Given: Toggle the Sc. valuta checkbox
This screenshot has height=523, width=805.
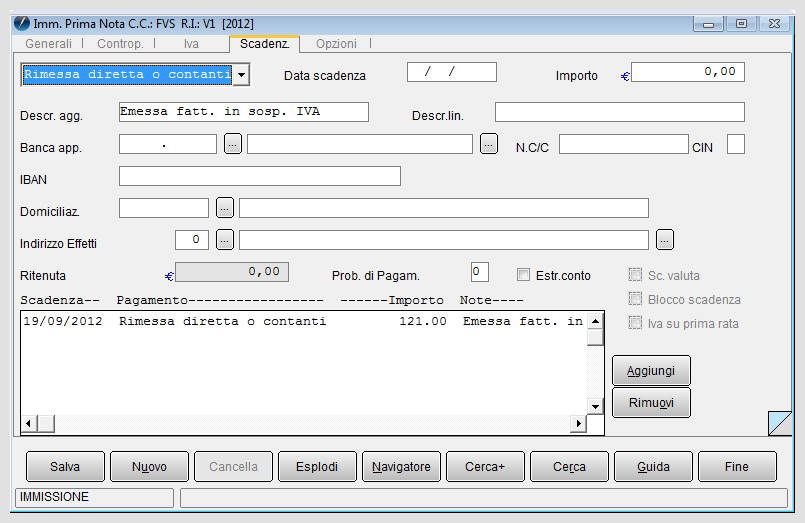Looking at the screenshot, I should [x=635, y=275].
